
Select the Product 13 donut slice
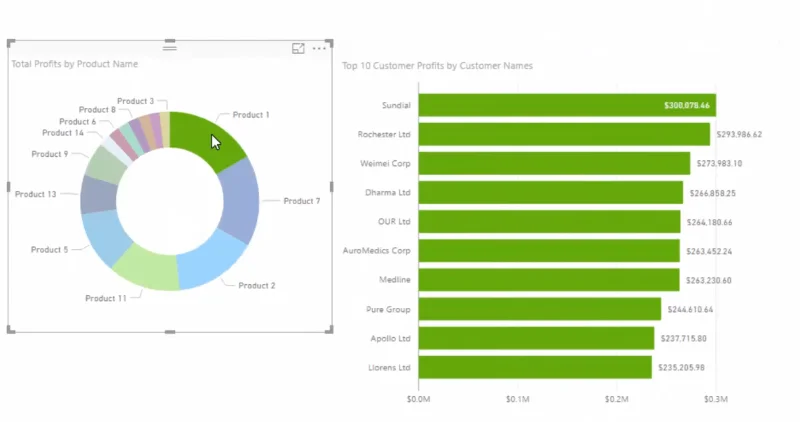click(x=98, y=195)
